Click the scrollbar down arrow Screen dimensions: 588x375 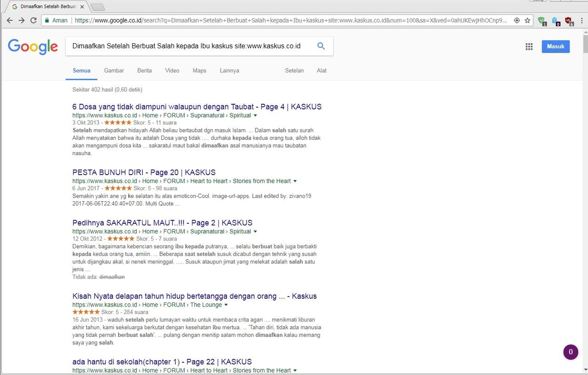pyautogui.click(x=585, y=369)
